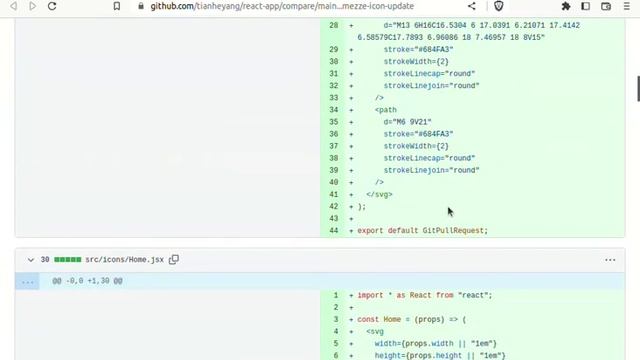Select line number 29 stroke attribute
The width and height of the screenshot is (640, 360).
334,49
